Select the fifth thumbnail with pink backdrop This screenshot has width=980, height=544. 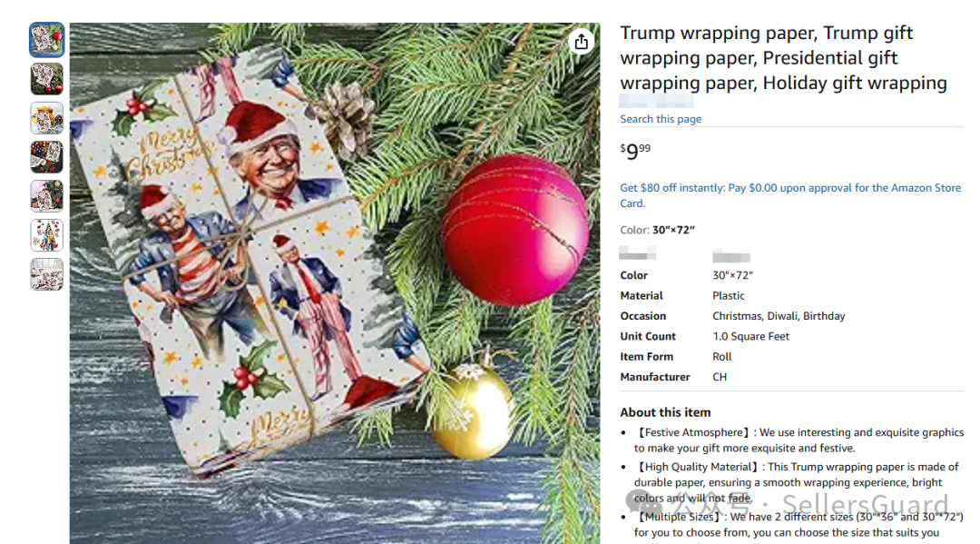pyautogui.click(x=47, y=196)
